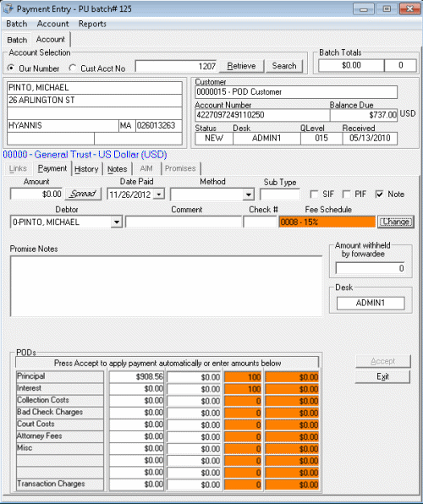Click the ADMIN1 field in the lower Desk group
This screenshot has width=423, height=504.
[x=371, y=303]
